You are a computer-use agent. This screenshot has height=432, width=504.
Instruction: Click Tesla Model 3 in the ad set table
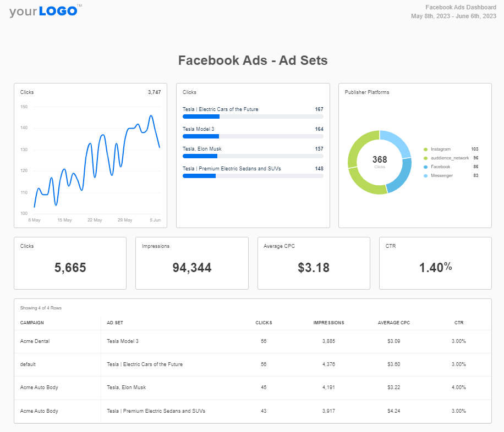coord(123,341)
